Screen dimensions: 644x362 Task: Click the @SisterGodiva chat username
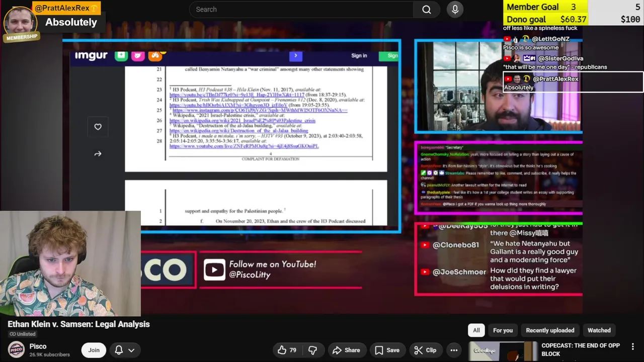point(560,58)
